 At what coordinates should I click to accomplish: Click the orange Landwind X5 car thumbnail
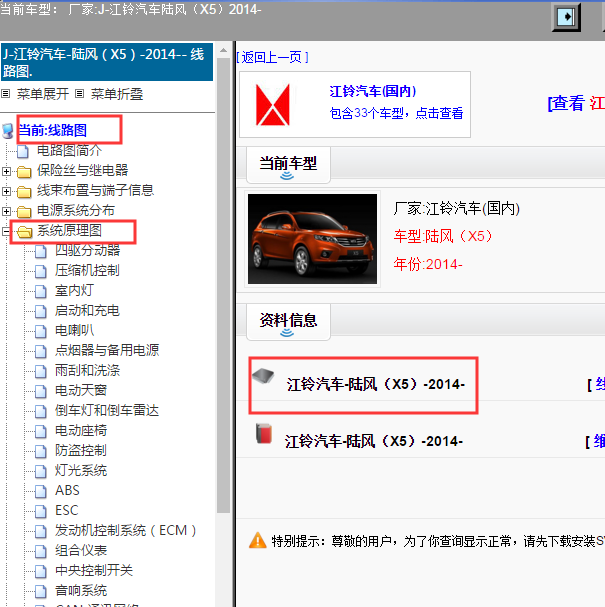(x=312, y=239)
